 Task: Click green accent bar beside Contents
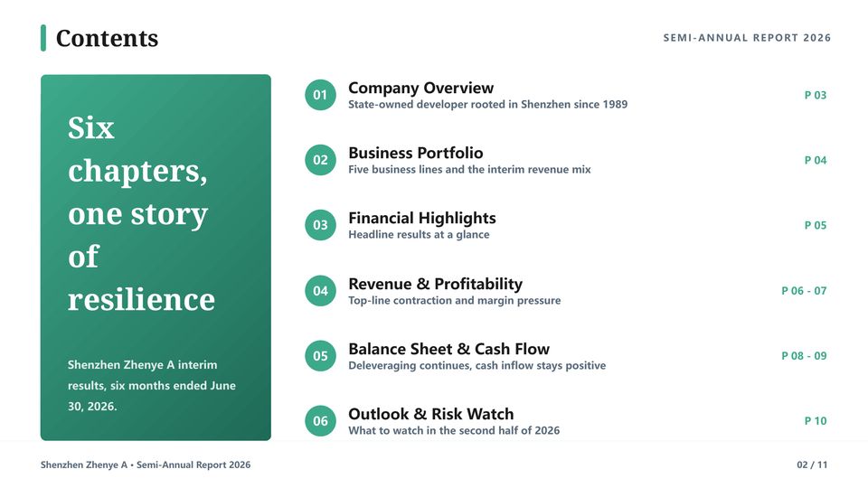(43, 38)
